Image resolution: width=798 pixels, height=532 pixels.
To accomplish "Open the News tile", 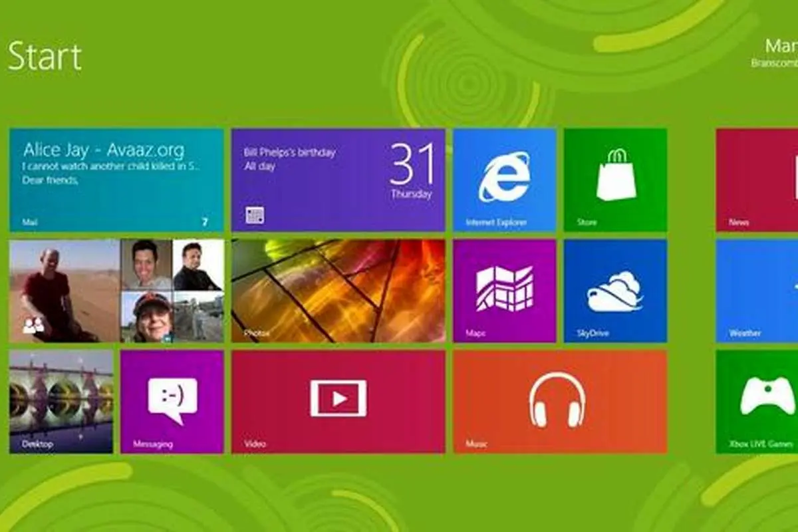I will (757, 180).
